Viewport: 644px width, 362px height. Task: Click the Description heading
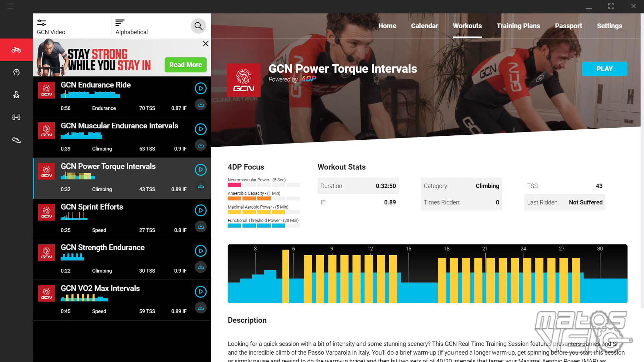[247, 320]
